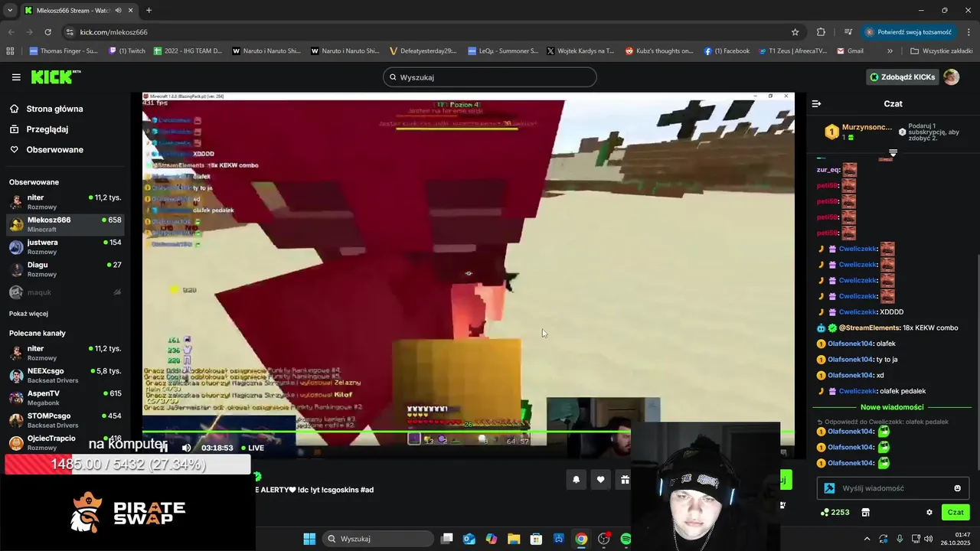Open emoji picker in chat input
Viewport: 980px width, 551px height.
(957, 488)
